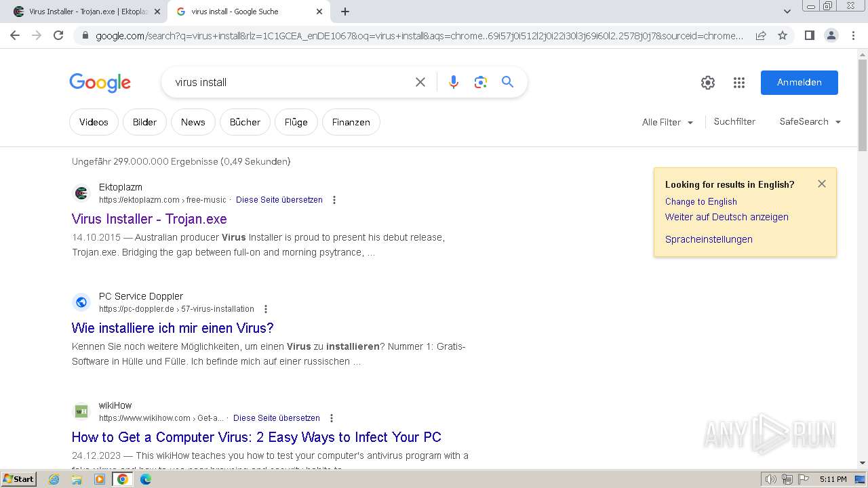Choose Weiter auf Deutsch anzeigen
868x488 pixels.
tap(727, 217)
